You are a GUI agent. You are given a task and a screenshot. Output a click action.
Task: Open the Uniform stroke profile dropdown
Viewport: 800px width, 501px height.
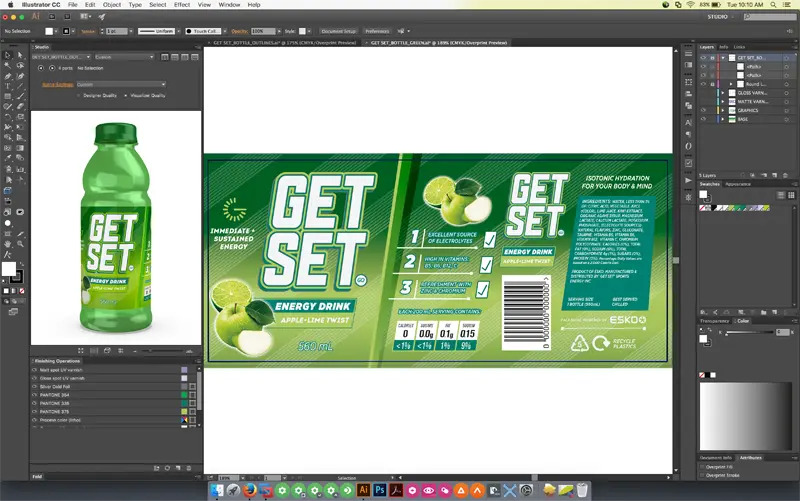tap(155, 32)
